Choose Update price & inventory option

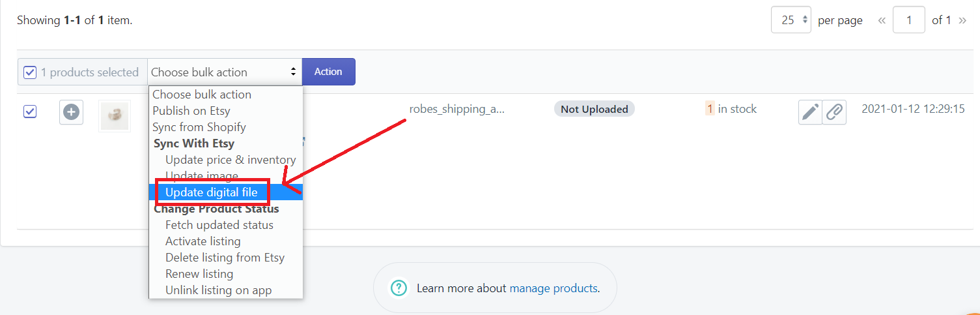pyautogui.click(x=231, y=160)
